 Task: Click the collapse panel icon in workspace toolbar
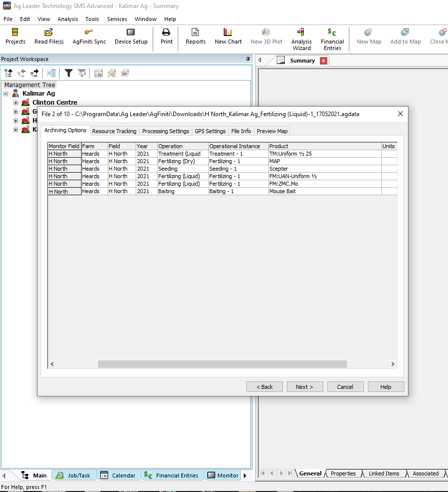52,73
